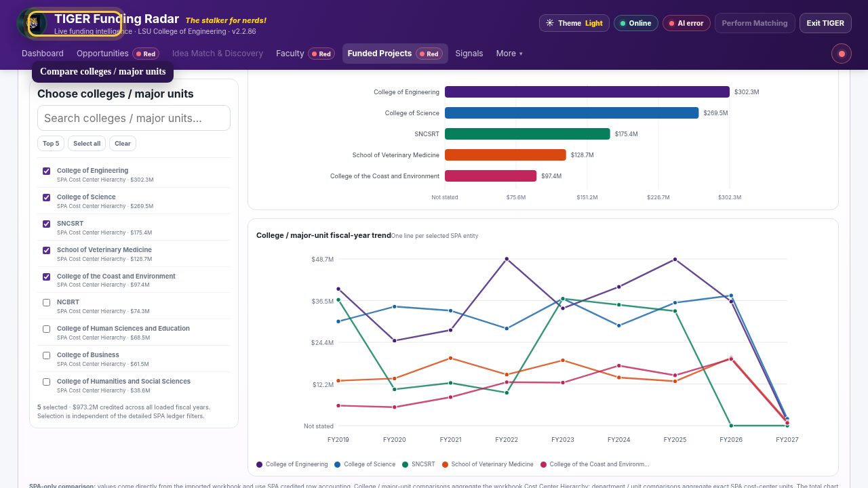Screen dimensions: 868x488
Task: Open the Dashboard tab
Action: (x=43, y=54)
